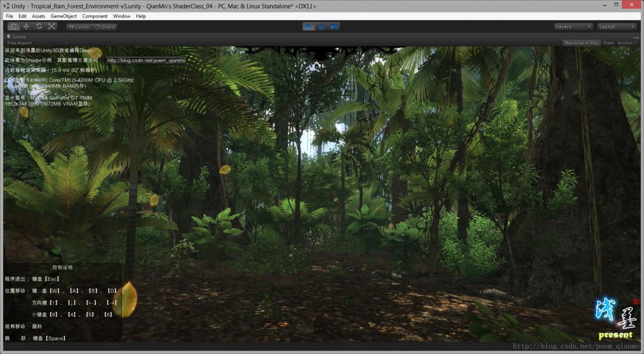
Task: Step forward one frame
Action: 334,27
